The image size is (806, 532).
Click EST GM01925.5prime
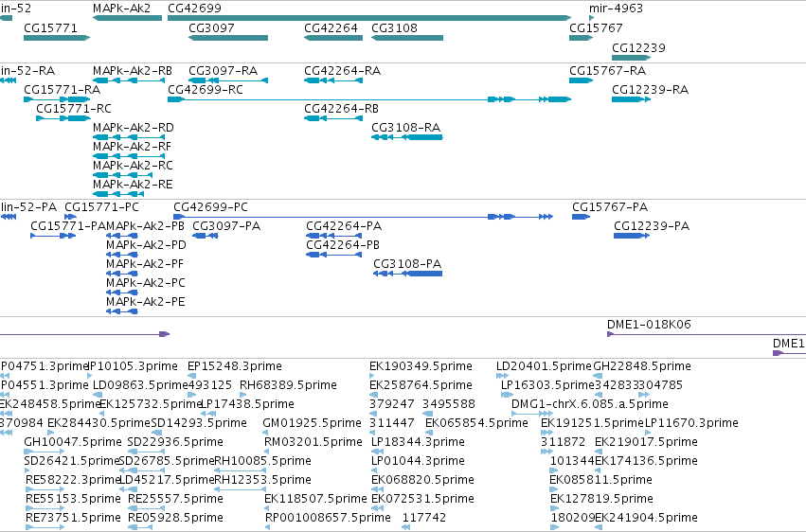(x=266, y=433)
